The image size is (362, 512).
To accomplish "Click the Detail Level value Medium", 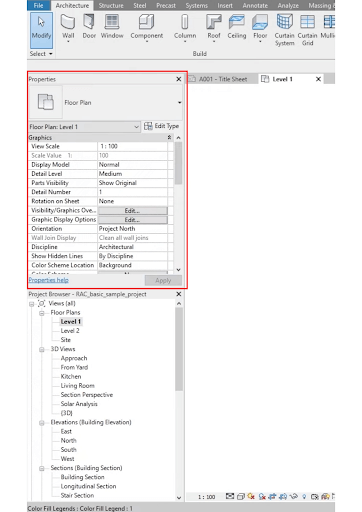I will [x=133, y=174].
